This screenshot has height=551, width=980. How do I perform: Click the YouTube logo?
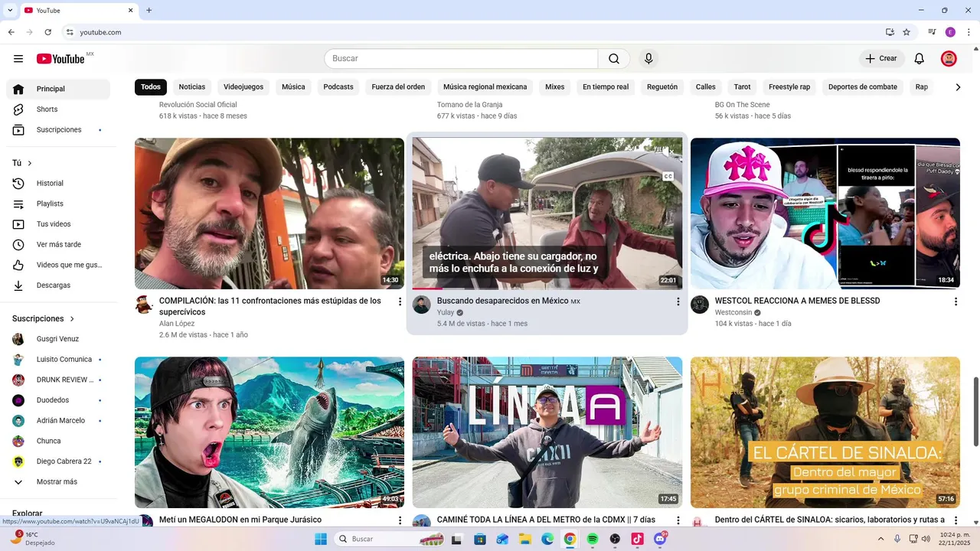coord(60,59)
